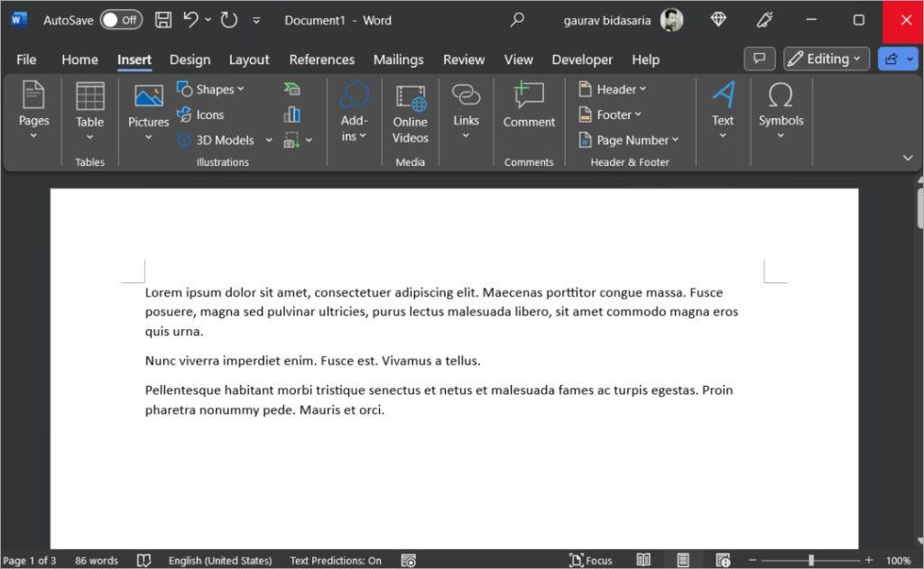Expand the 3D Models dropdown arrow
Screen dimensions: 924x569
click(x=269, y=140)
